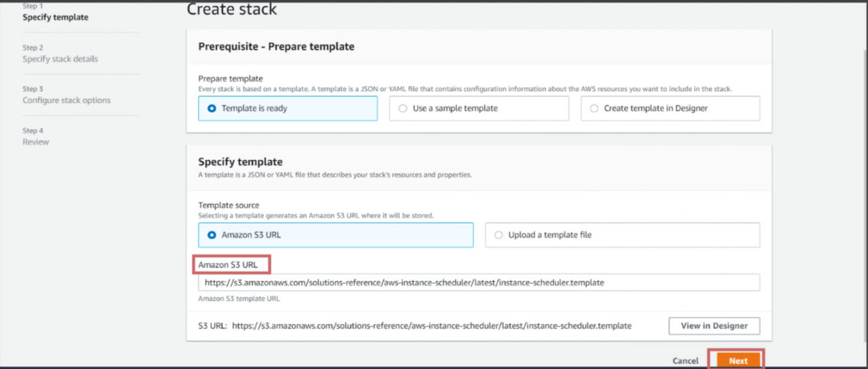Go to Step 1 'Specify template'
Image resolution: width=868 pixels, height=369 pixels.
click(x=56, y=18)
